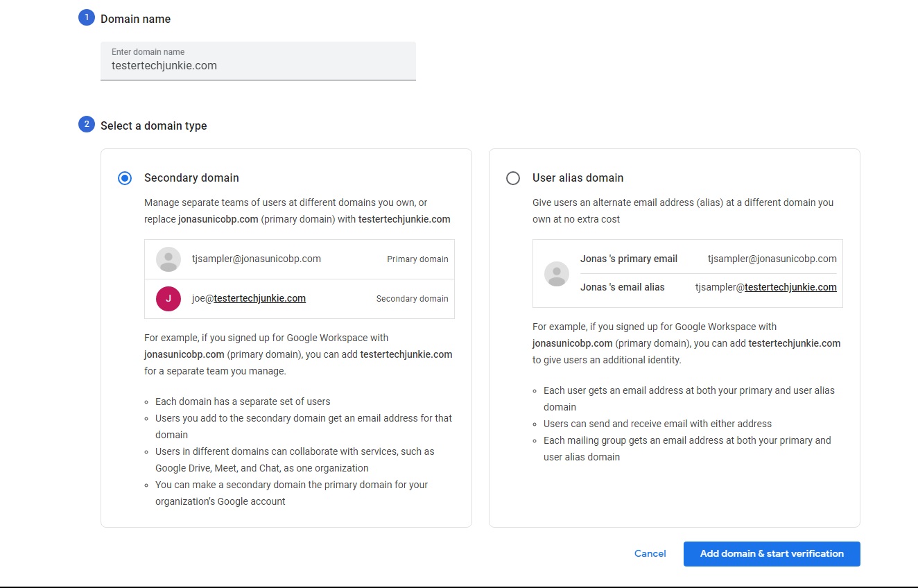Click bullet about making secondary domain primary
The image size is (918, 588).
point(292,493)
